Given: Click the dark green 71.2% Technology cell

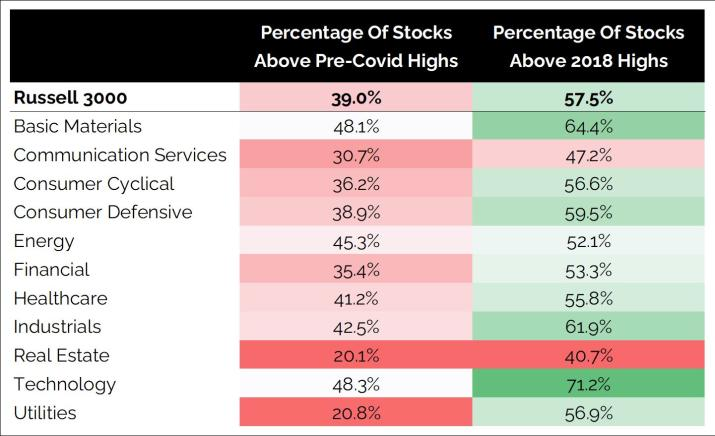Looking at the screenshot, I should coord(588,384).
